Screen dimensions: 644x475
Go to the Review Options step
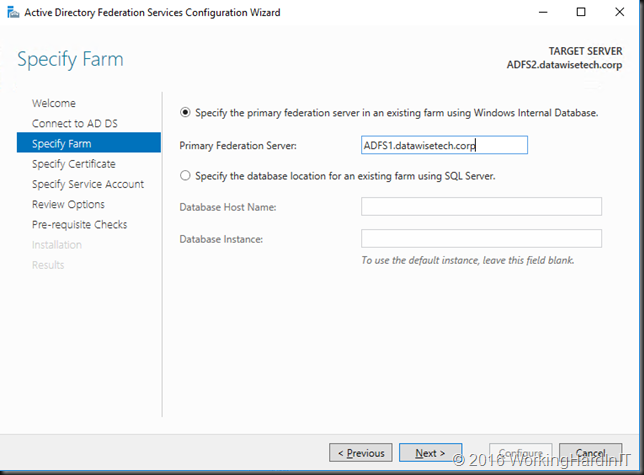tap(68, 204)
